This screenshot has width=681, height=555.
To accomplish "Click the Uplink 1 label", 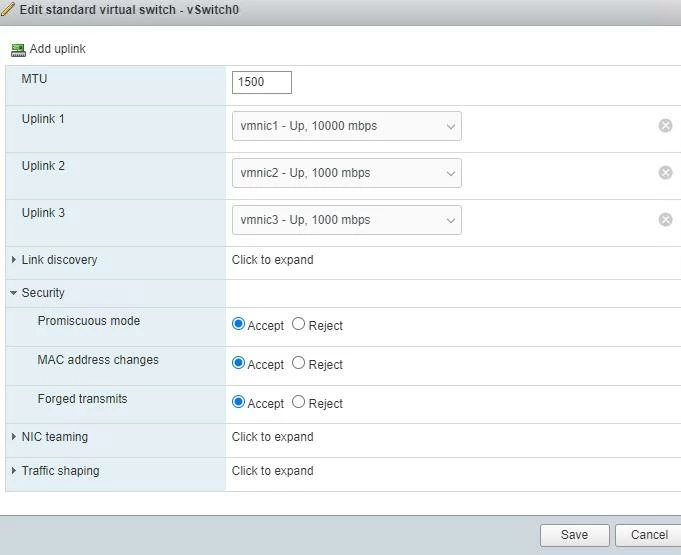I will [43, 119].
